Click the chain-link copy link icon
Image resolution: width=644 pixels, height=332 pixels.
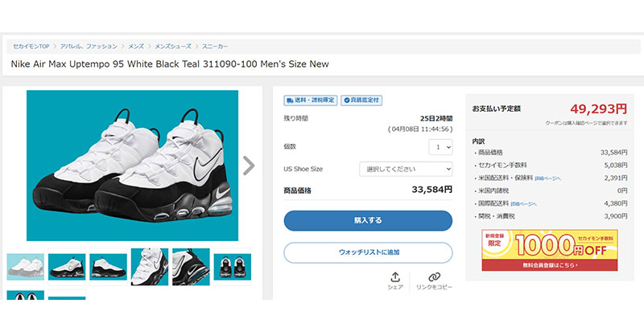click(434, 277)
